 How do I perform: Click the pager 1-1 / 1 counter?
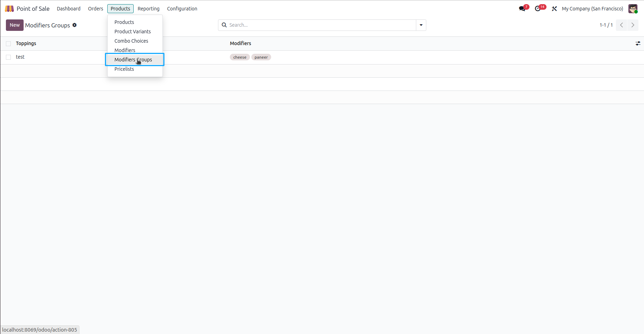pyautogui.click(x=606, y=25)
